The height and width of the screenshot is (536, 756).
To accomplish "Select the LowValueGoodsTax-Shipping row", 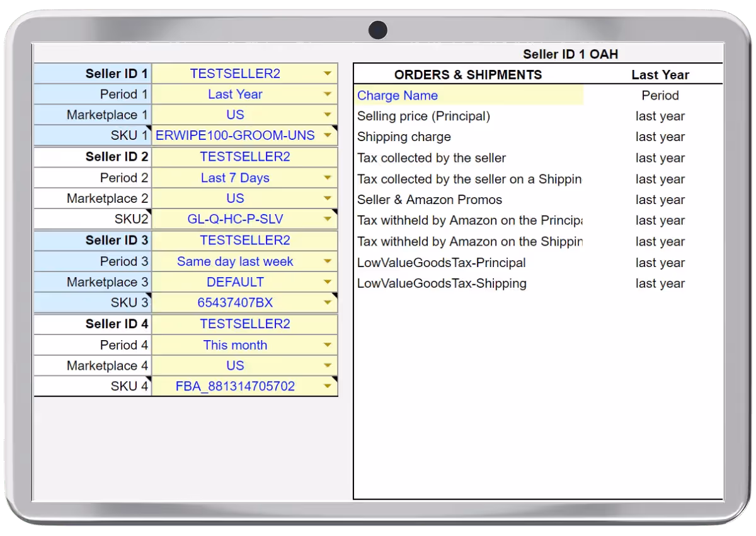I will coord(539,283).
